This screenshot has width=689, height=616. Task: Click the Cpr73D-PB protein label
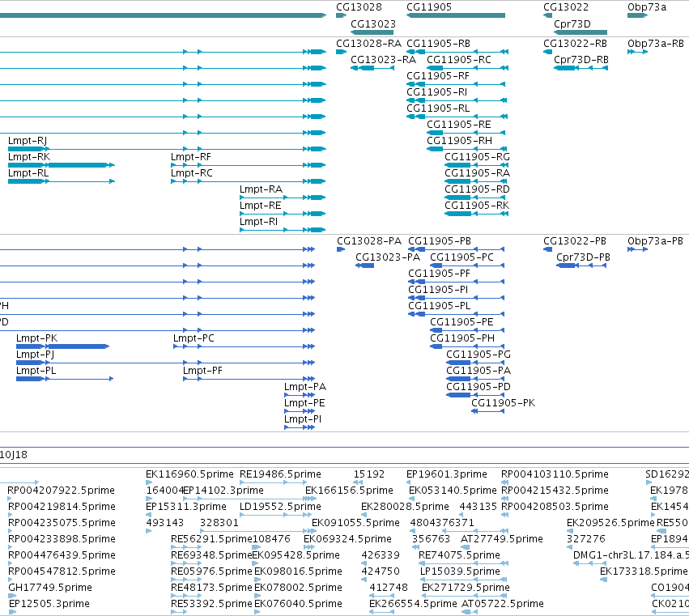pyautogui.click(x=583, y=257)
